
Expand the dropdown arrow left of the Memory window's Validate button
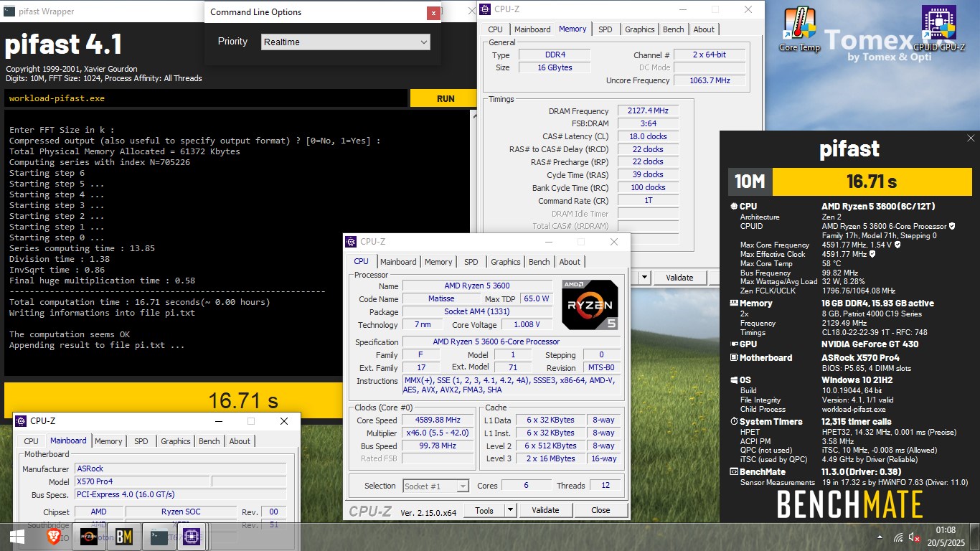[x=644, y=278]
